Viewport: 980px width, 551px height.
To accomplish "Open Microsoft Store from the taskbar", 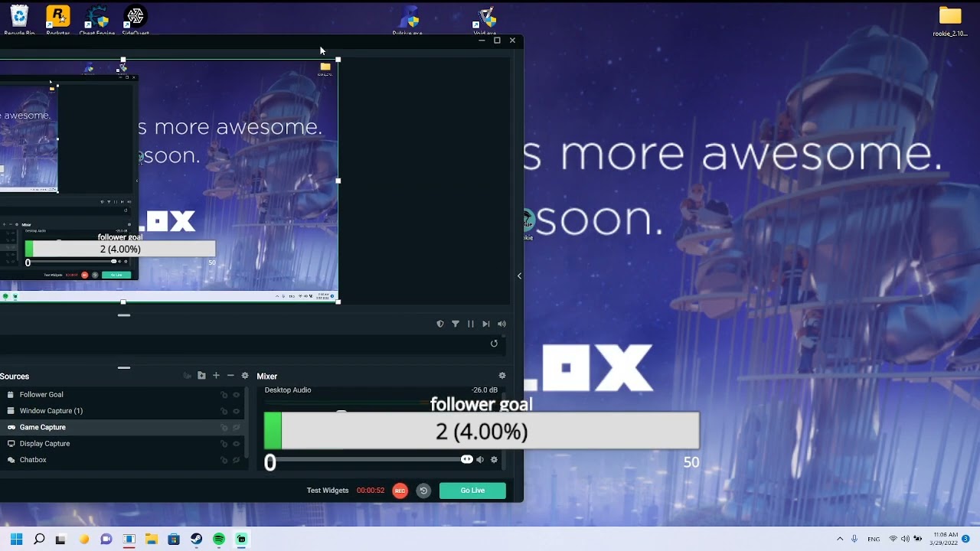I will pyautogui.click(x=174, y=540).
